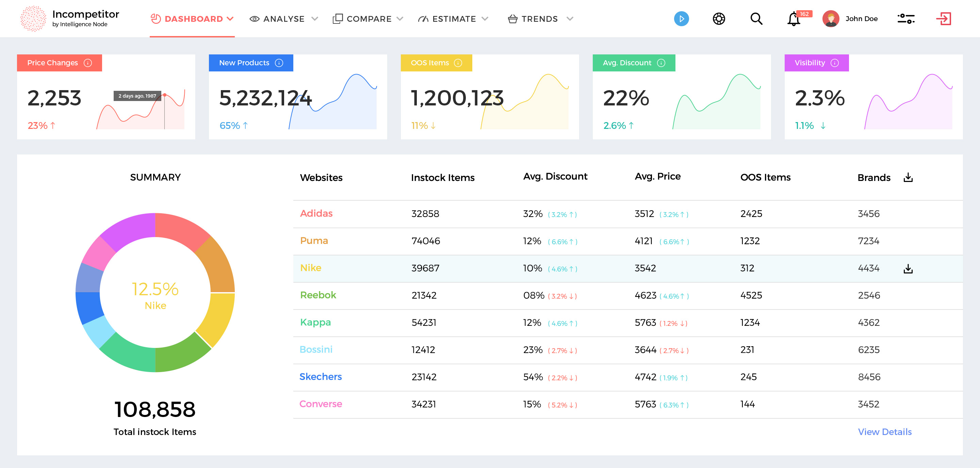Click the blue play button icon
The height and width of the screenshot is (468, 980).
click(681, 19)
